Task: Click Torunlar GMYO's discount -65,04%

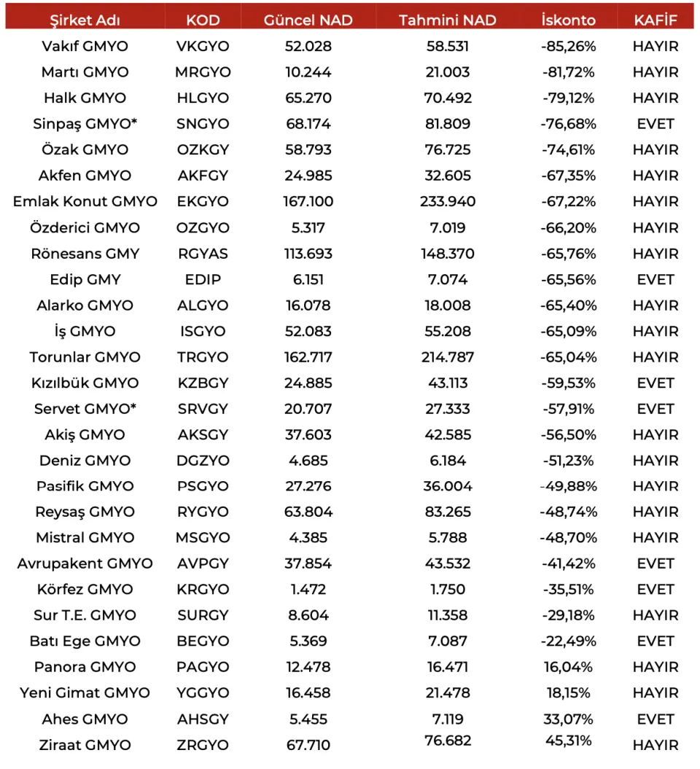Action: (569, 357)
